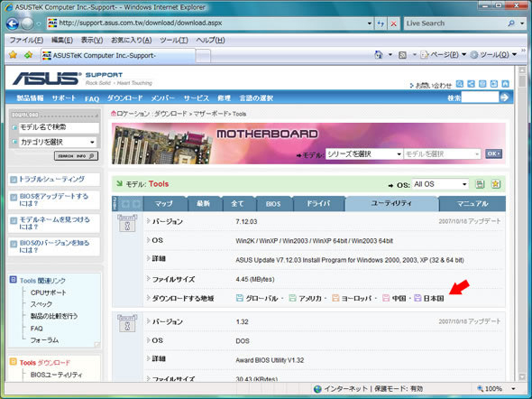Click the トラブルシューティング sidebar link

[51, 179]
